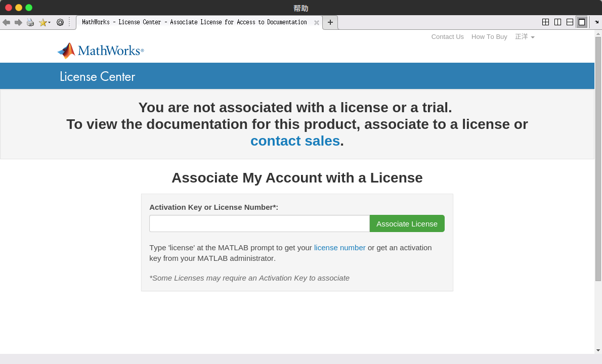Open the How To Buy link
This screenshot has height=364, width=602.
point(489,37)
